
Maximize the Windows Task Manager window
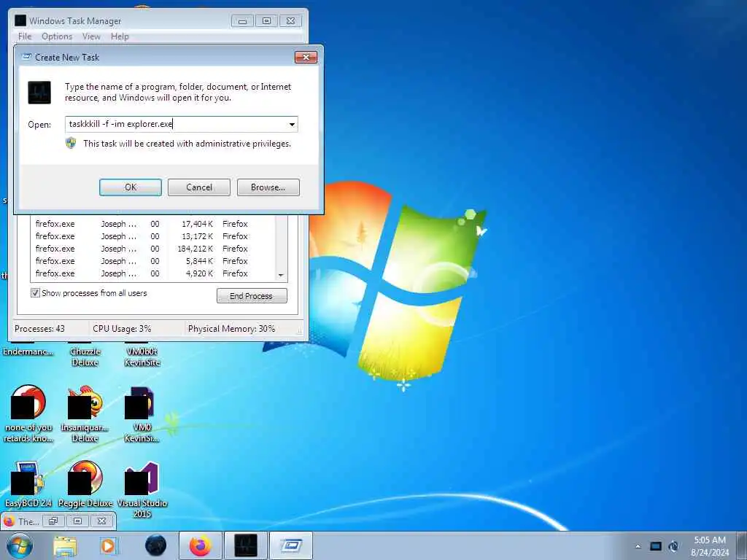point(267,21)
